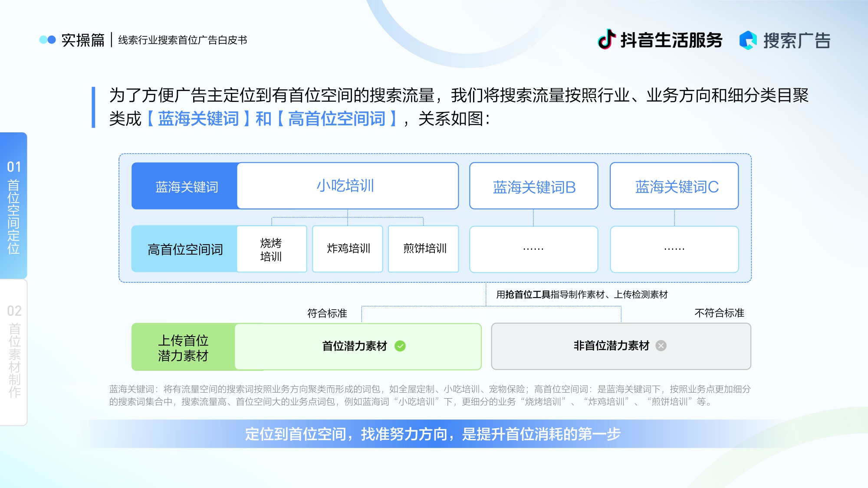Click the 用抢首位工具指导制作素材 caption

click(582, 295)
